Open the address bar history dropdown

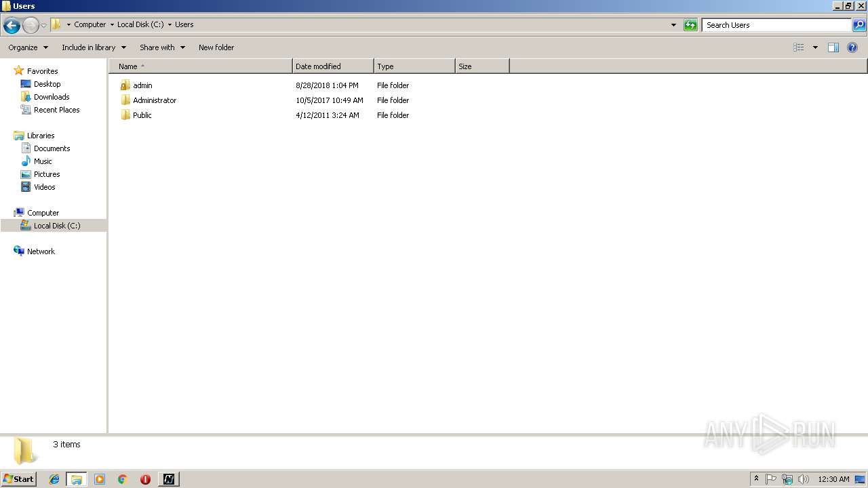click(x=673, y=25)
